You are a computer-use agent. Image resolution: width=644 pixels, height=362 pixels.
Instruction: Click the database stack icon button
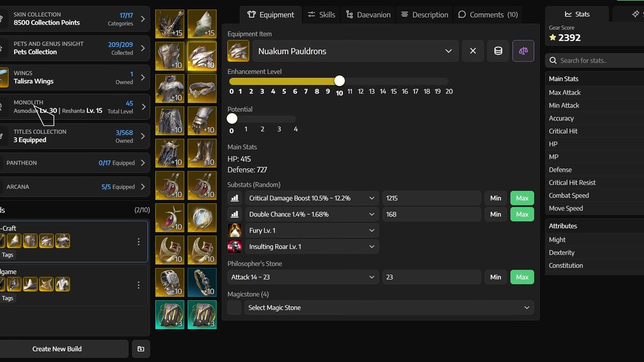[498, 51]
